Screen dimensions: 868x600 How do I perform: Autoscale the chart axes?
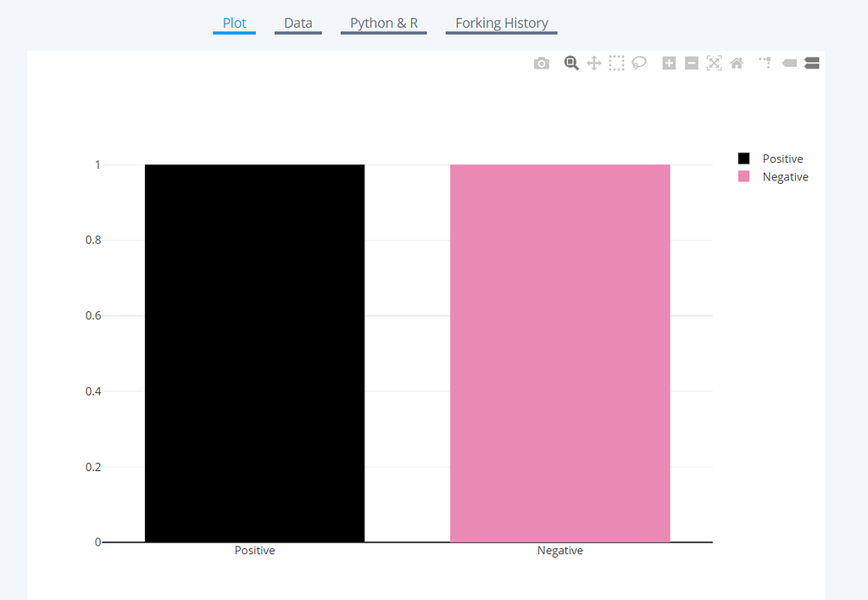pyautogui.click(x=714, y=63)
